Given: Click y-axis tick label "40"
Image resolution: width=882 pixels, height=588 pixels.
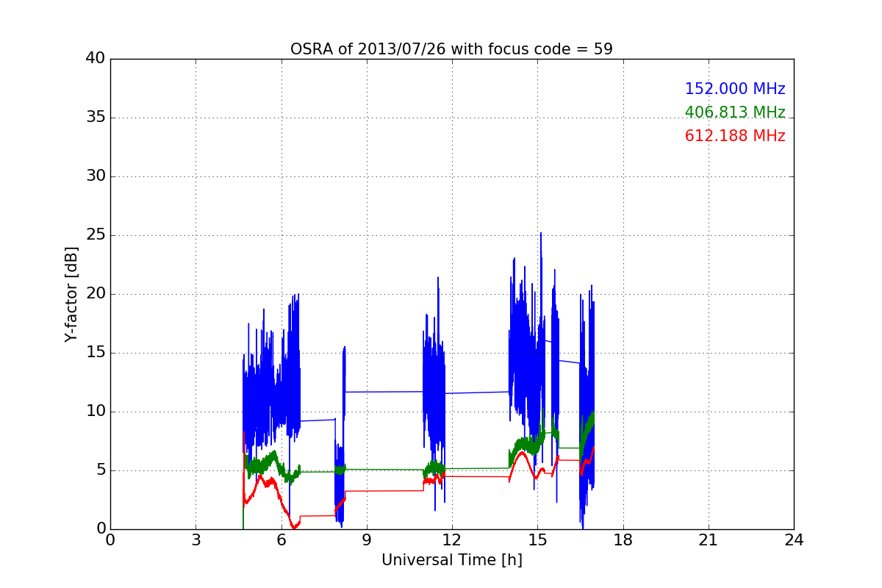Looking at the screenshot, I should (x=96, y=59).
